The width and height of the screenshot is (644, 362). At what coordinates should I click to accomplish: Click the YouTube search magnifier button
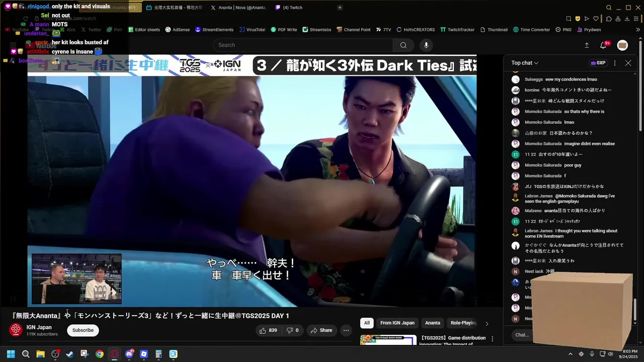tap(403, 45)
